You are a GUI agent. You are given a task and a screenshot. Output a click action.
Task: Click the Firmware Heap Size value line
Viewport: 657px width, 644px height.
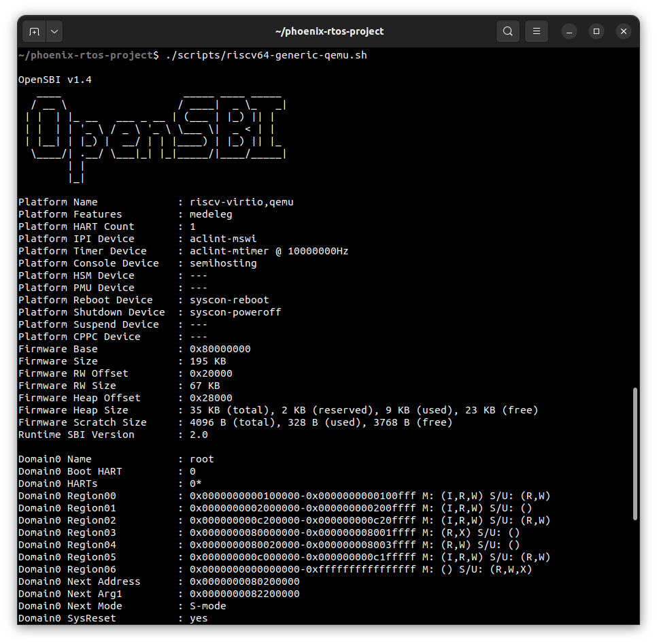[364, 410]
